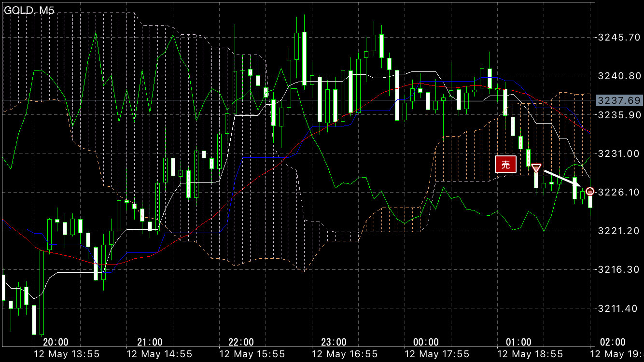Click the 12 May 15:55 date label
Screen dimensions: 644x362
click(x=252, y=354)
